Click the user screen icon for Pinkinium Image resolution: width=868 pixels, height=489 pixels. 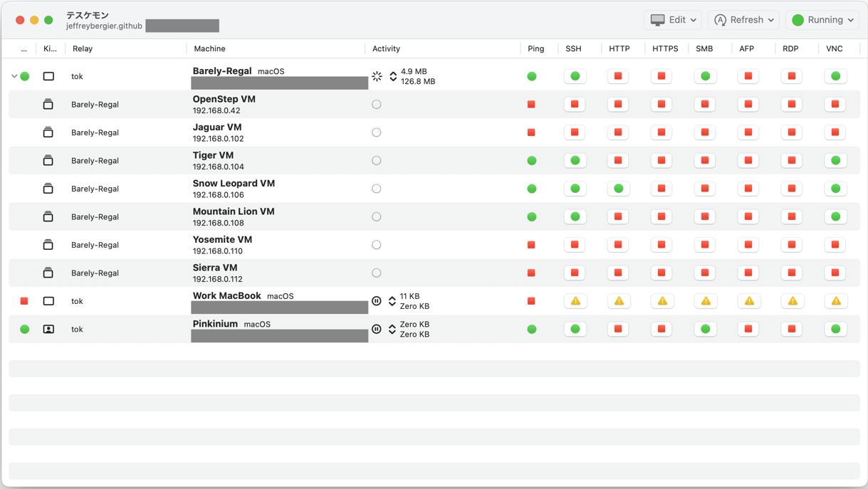point(48,329)
